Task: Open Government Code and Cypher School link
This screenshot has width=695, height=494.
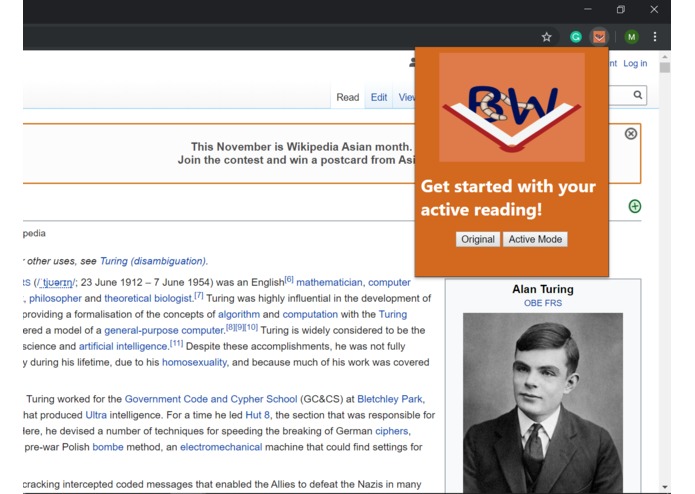Action: coord(211,399)
